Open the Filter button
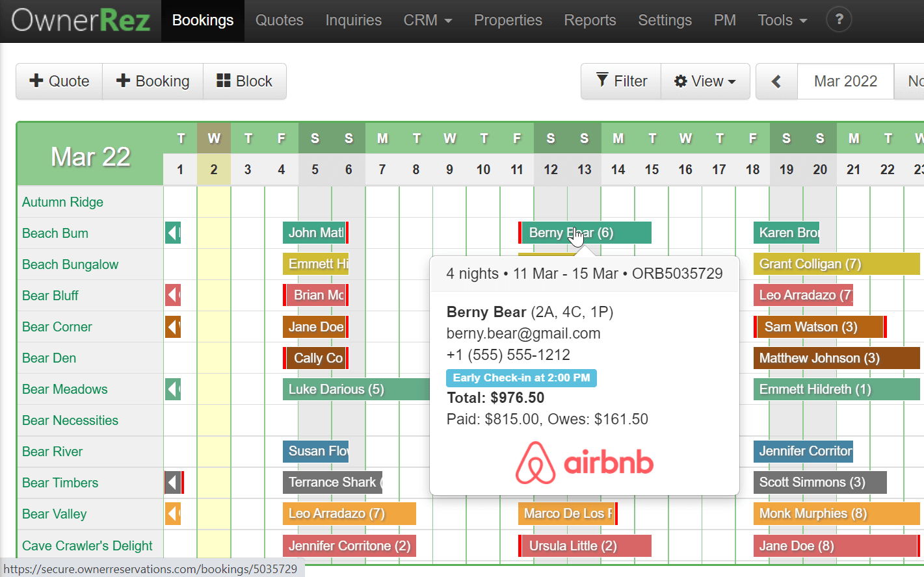 (621, 81)
